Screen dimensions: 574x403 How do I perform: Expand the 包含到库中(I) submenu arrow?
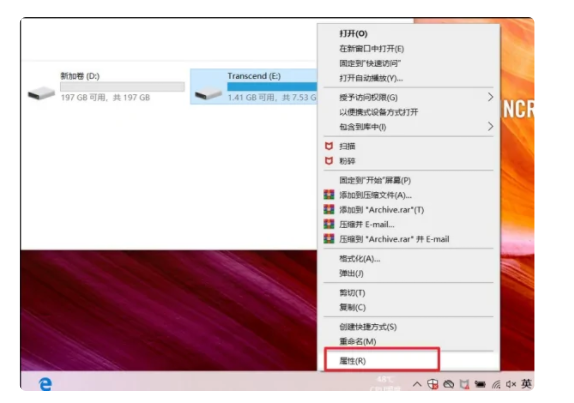click(490, 127)
